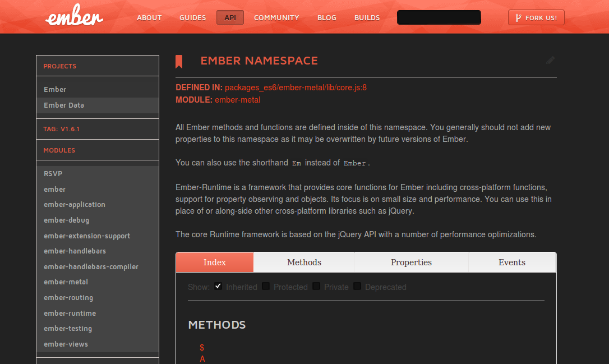The image size is (609, 364).
Task: Click the EMBER NAMESPACE title
Action: click(259, 61)
